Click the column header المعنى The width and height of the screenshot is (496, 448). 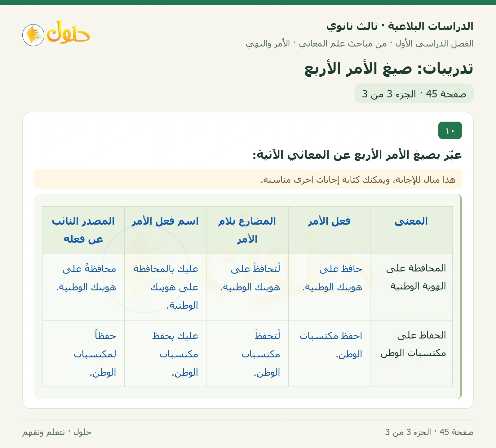(411, 230)
